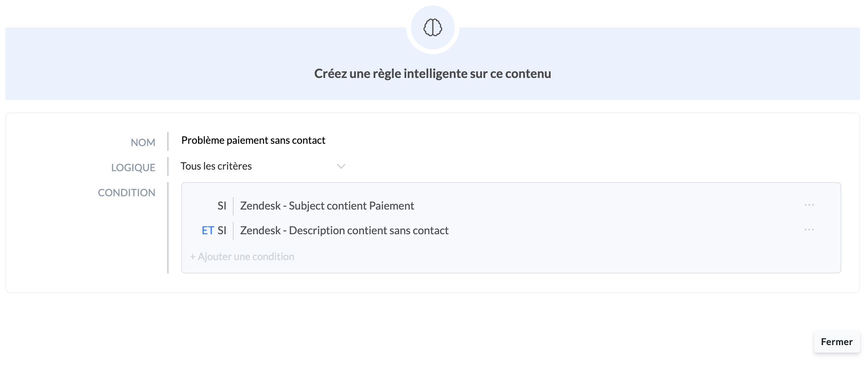Image resolution: width=868 pixels, height=369 pixels.
Task: Select the Zendesk Subject contient Paiement condition
Action: tap(327, 206)
